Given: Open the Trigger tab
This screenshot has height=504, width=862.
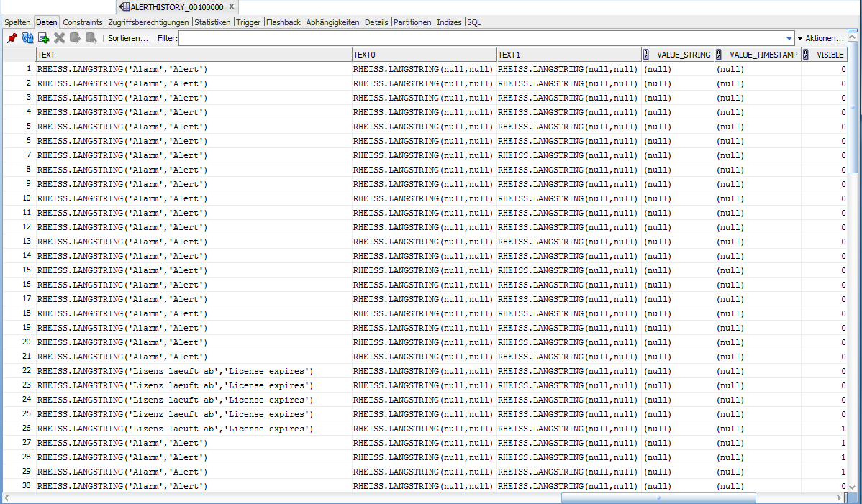Looking at the screenshot, I should tap(248, 22).
